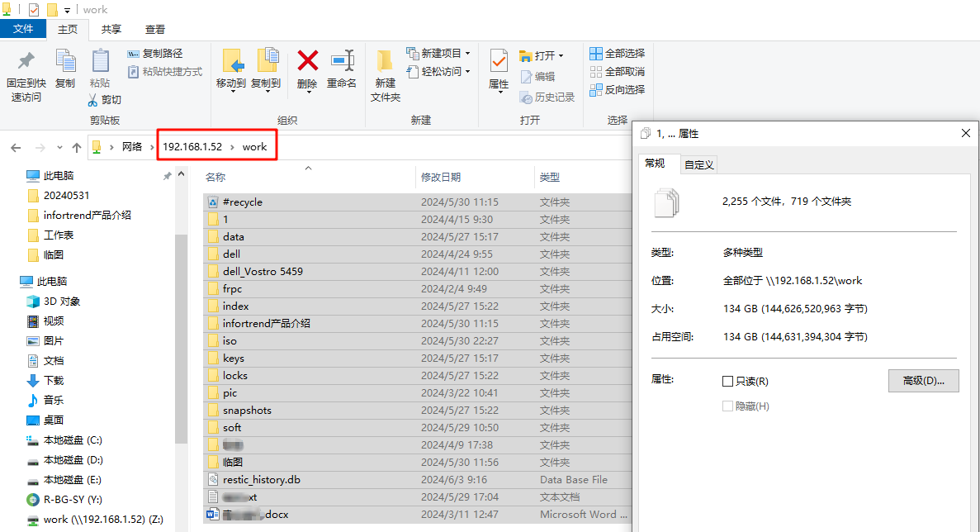Screen dimensions: 980x532
Task: Switch to the 查看 ribbon tab
Action: [153, 27]
